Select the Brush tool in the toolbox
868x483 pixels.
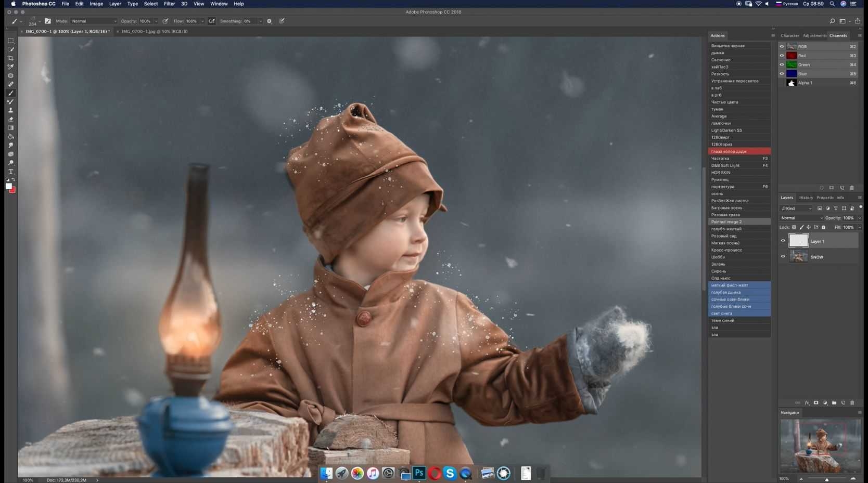pos(10,93)
